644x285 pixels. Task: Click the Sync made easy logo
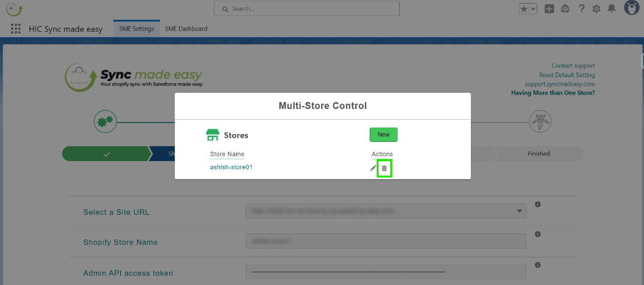134,78
